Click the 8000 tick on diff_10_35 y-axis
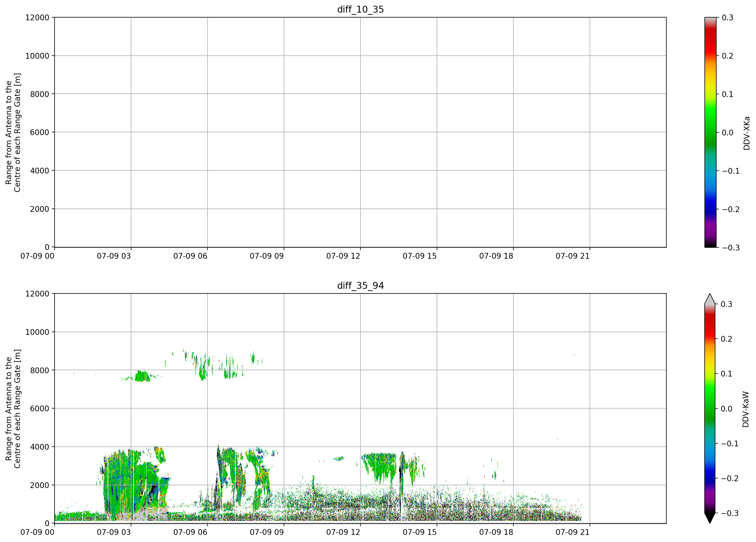The width and height of the screenshot is (756, 542). [x=40, y=94]
